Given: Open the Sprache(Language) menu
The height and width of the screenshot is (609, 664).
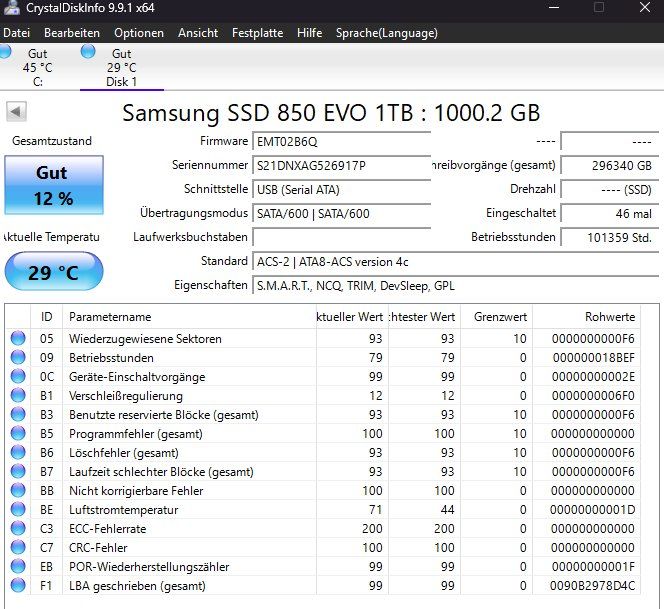Looking at the screenshot, I should pyautogui.click(x=387, y=33).
